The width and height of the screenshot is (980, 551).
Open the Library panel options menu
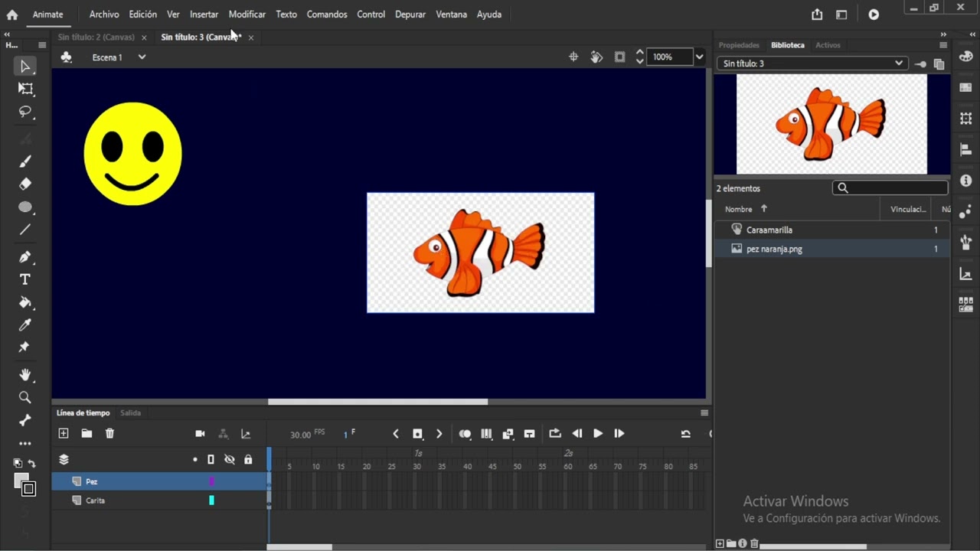943,45
